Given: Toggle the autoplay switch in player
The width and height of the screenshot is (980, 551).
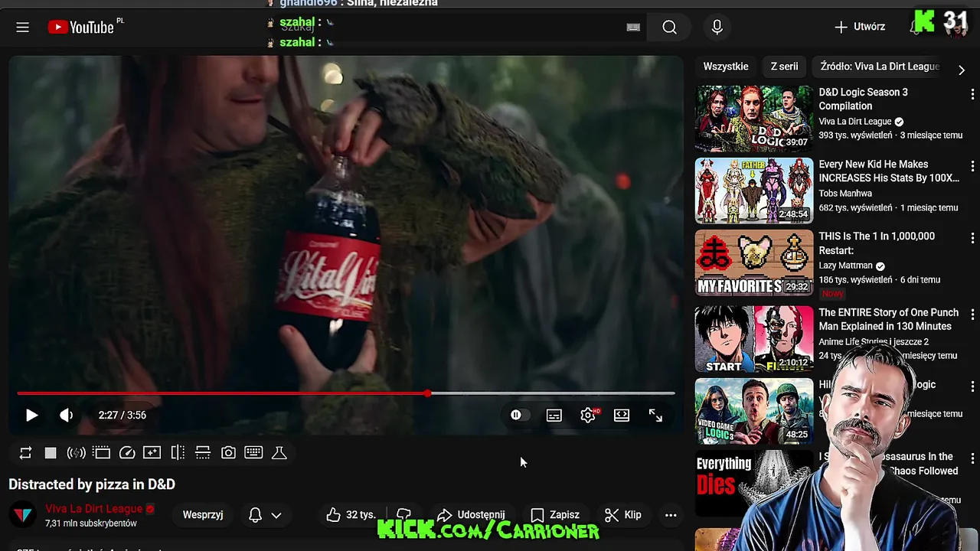Looking at the screenshot, I should [x=520, y=415].
